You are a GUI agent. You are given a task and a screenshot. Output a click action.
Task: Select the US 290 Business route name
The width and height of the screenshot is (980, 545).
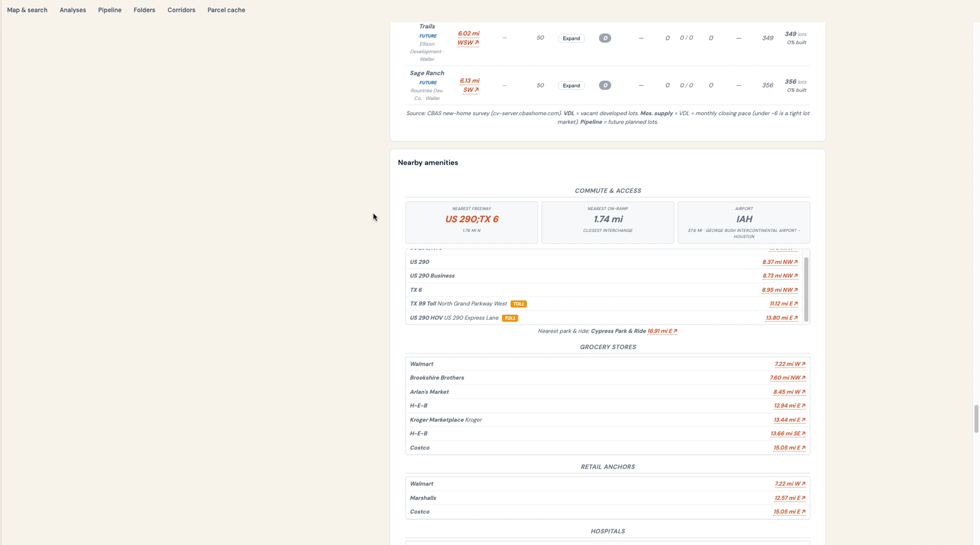coord(432,276)
